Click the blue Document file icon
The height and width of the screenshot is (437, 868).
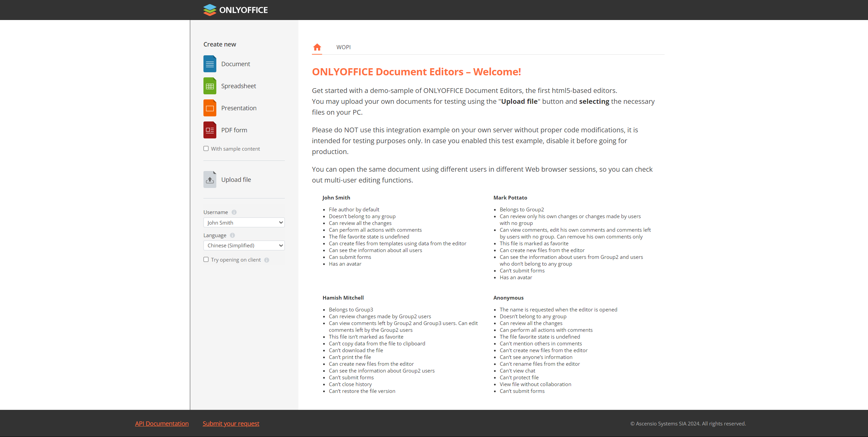pos(210,64)
